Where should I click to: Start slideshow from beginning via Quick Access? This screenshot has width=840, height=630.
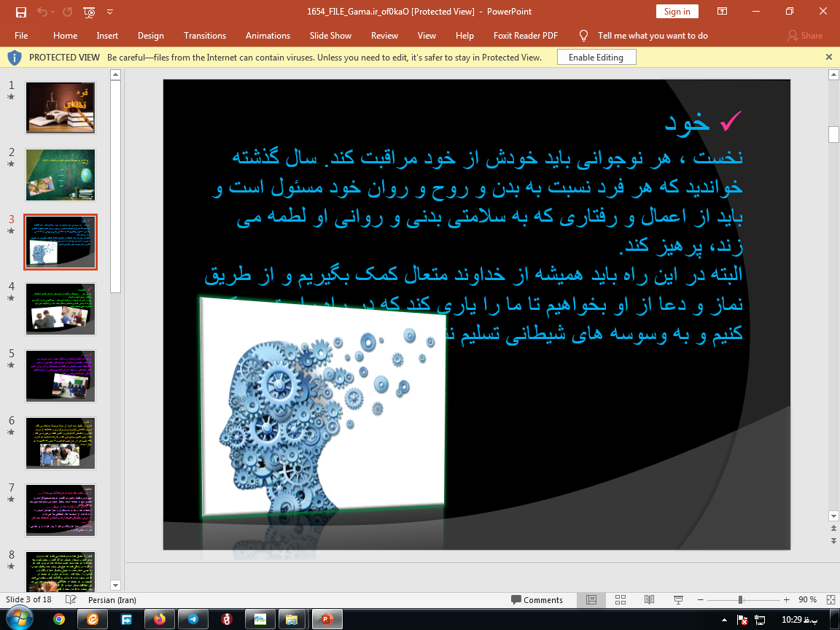[x=88, y=12]
